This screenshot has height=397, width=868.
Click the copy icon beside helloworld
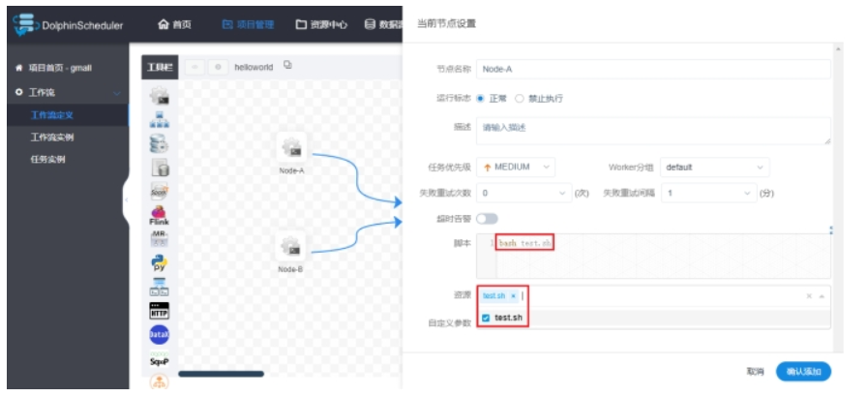pos(287,65)
